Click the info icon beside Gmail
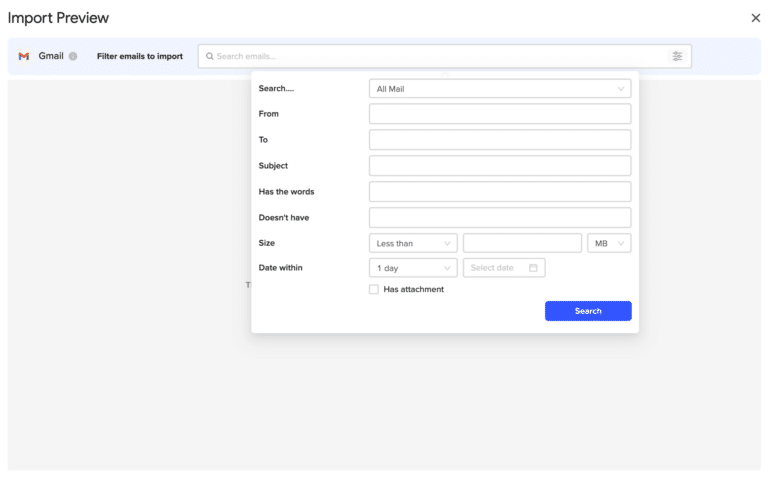 tap(73, 57)
